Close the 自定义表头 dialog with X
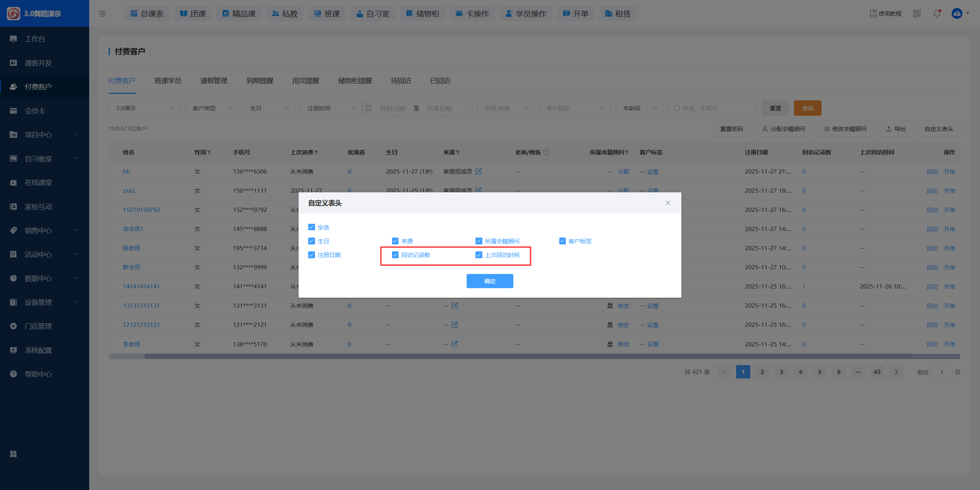980x490 pixels. point(668,203)
